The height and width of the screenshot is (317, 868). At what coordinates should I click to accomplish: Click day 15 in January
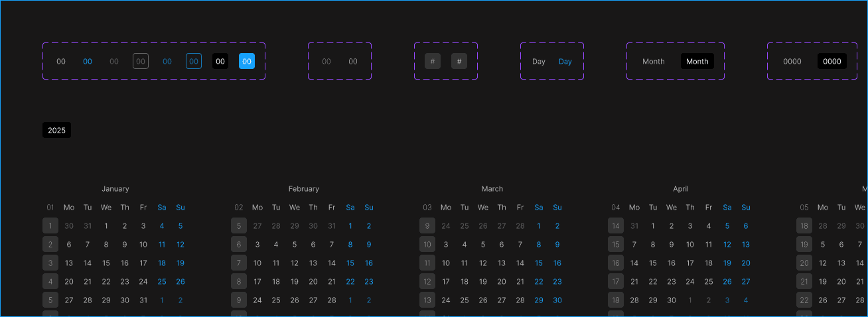tap(106, 263)
